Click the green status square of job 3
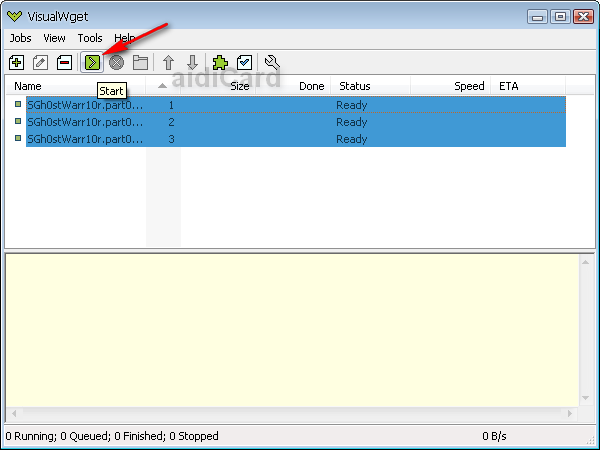This screenshot has width=600, height=450. [18, 138]
